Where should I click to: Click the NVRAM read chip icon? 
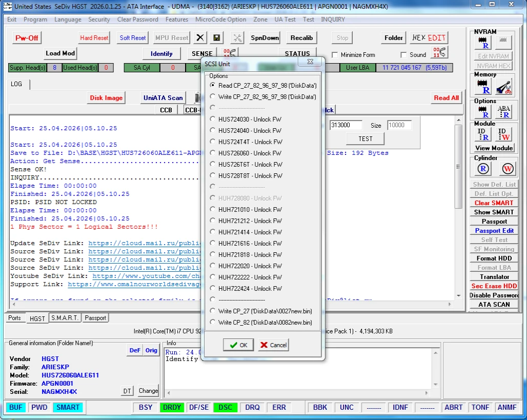click(482, 43)
